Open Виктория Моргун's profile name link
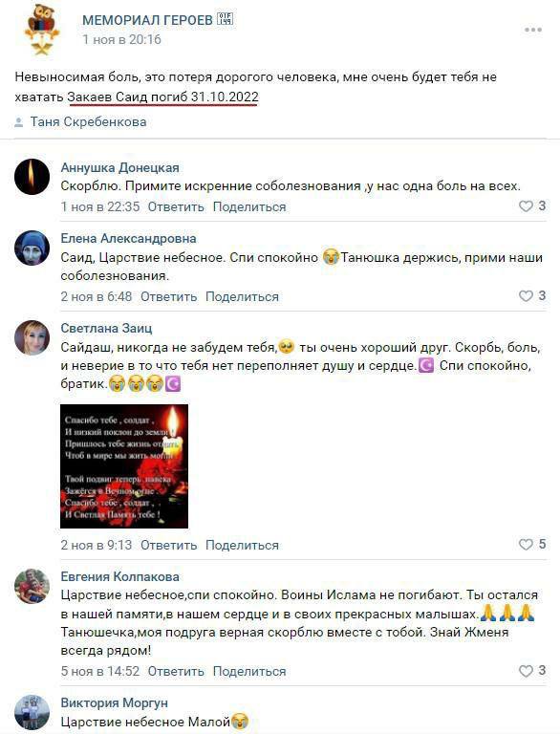Screen dimensions: 560x734 click(x=115, y=702)
